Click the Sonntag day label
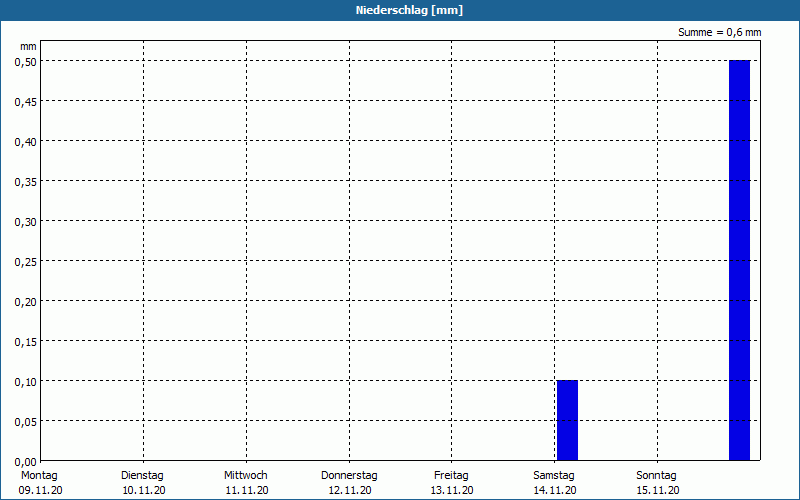This screenshot has height=500, width=800. click(656, 476)
